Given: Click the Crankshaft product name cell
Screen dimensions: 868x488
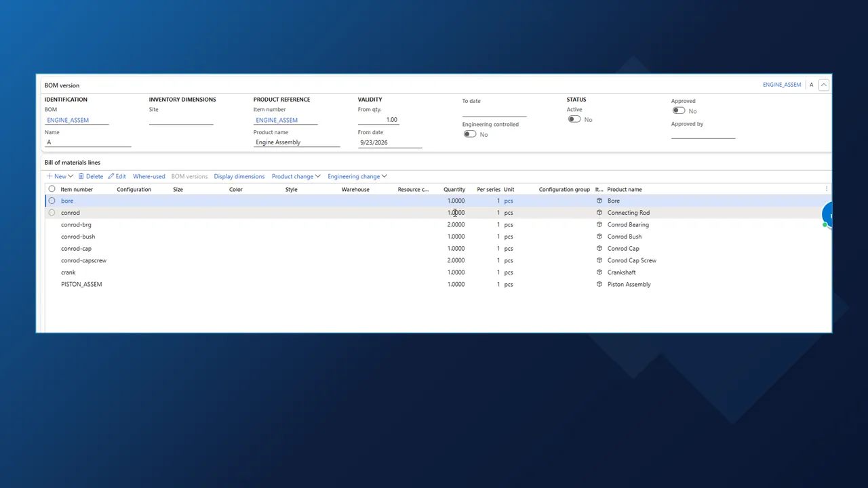Looking at the screenshot, I should pyautogui.click(x=621, y=272).
